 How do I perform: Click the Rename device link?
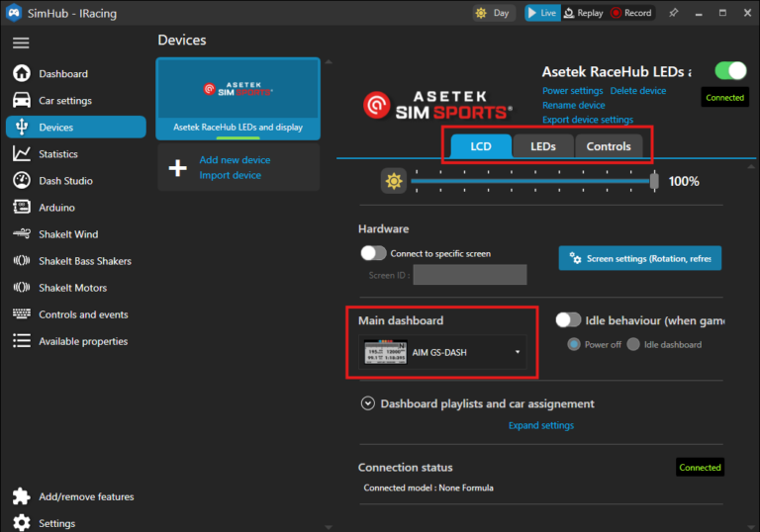click(x=573, y=105)
